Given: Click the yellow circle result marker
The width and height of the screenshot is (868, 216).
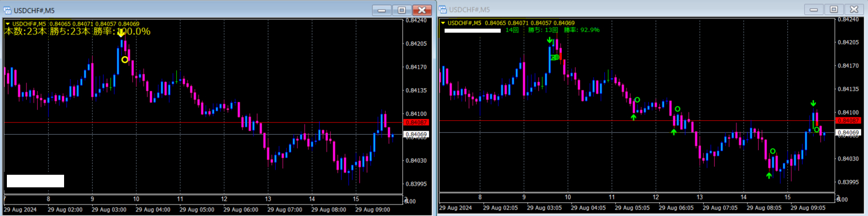Looking at the screenshot, I should tap(125, 59).
